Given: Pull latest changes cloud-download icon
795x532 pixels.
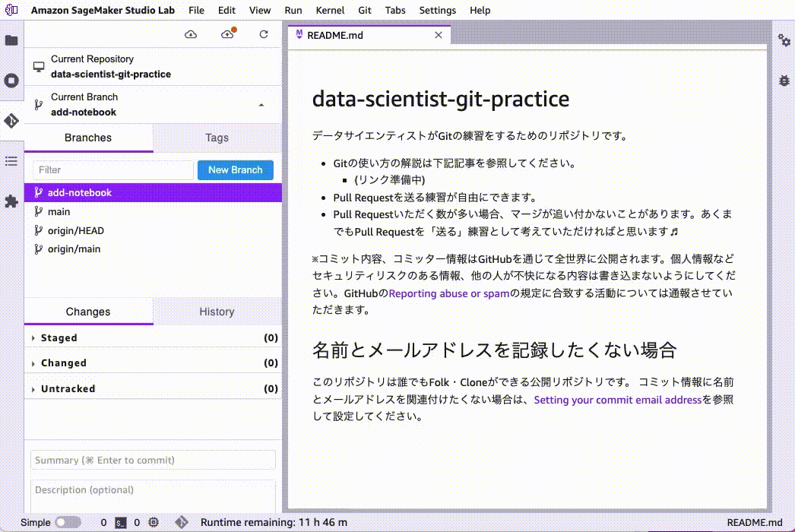Looking at the screenshot, I should [191, 34].
